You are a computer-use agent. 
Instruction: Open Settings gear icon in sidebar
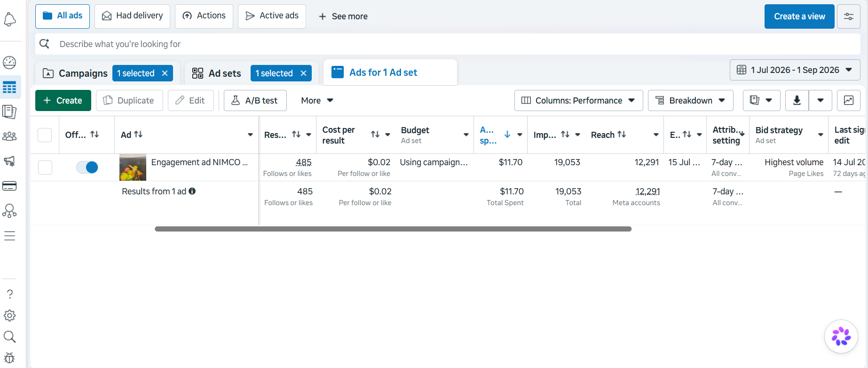point(9,315)
